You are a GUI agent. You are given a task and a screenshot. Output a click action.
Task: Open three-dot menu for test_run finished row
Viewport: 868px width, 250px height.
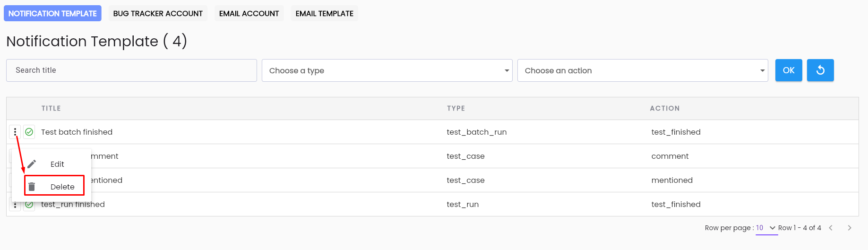[15, 205]
